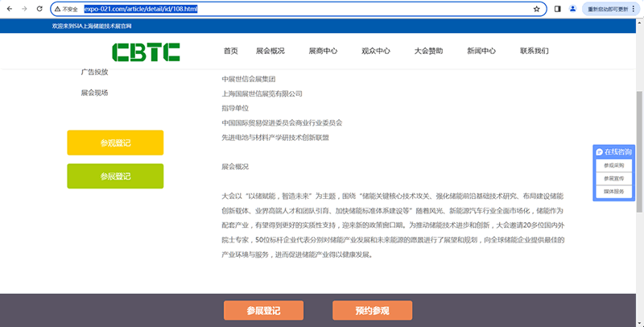Click the 在线咨询 chat bubble icon
Viewport: 644px width, 327px height.
tap(599, 151)
